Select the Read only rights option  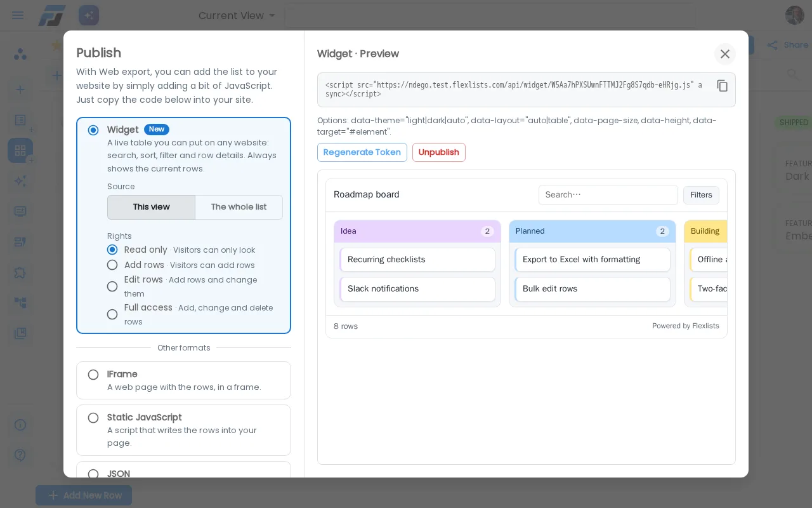112,250
